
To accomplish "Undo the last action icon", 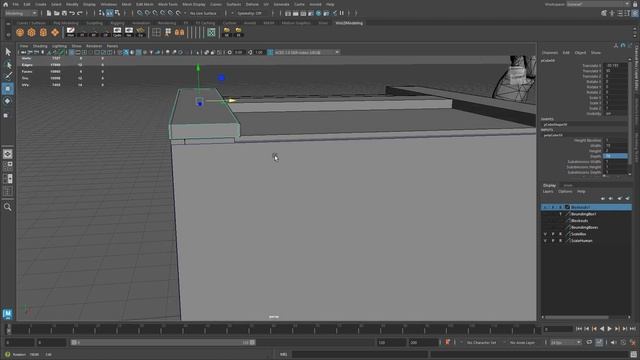I will (x=72, y=13).
